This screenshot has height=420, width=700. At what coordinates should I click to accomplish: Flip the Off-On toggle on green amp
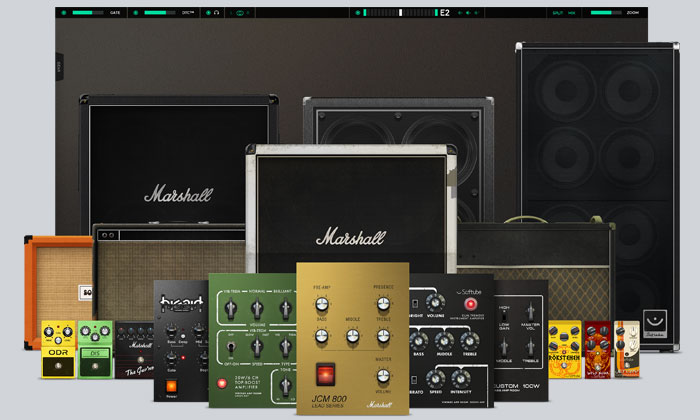click(231, 347)
